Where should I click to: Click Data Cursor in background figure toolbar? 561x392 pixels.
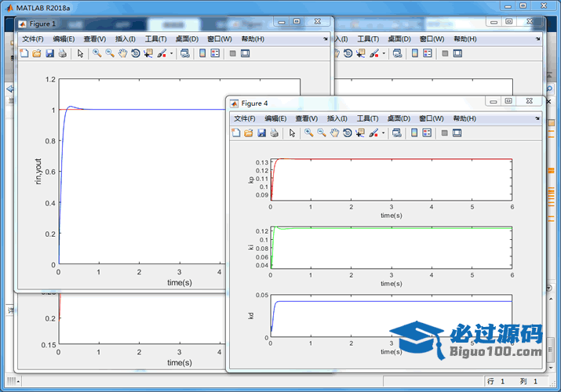pos(361,53)
